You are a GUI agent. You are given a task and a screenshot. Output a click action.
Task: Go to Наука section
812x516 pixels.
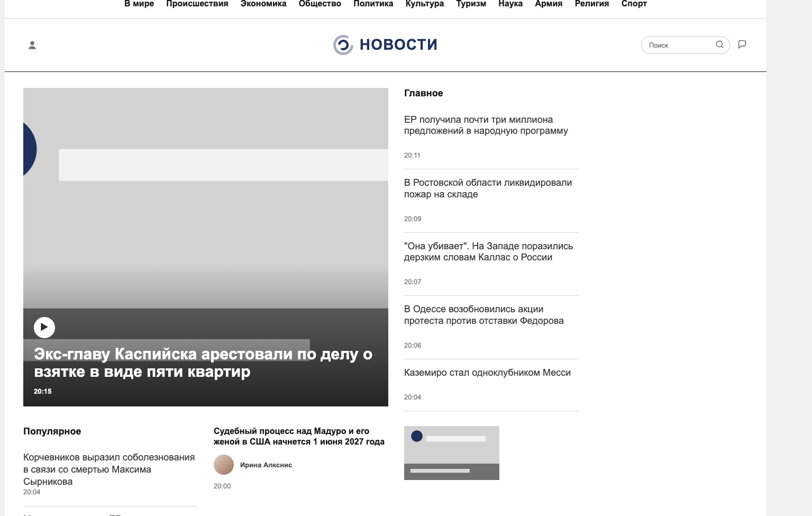pyautogui.click(x=510, y=4)
